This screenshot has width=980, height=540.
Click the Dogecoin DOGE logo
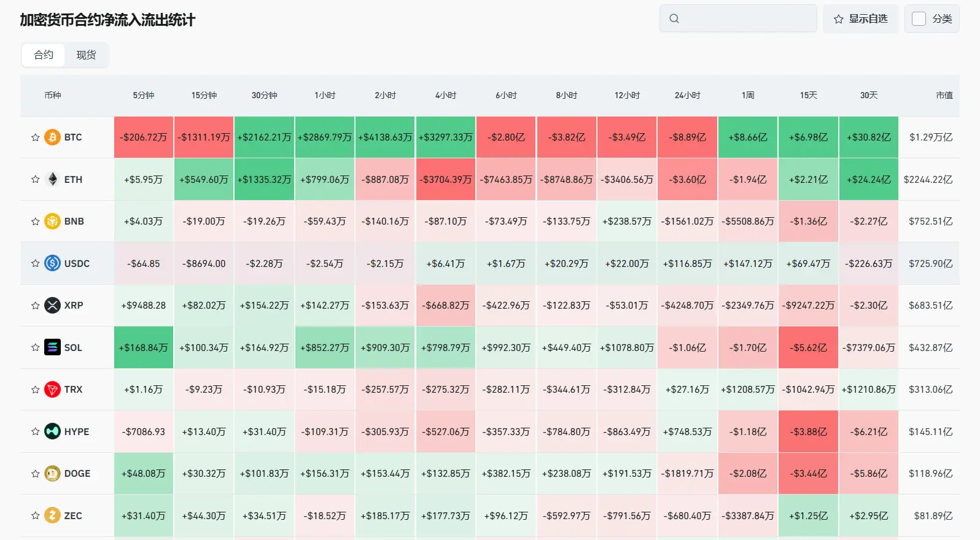[x=52, y=473]
